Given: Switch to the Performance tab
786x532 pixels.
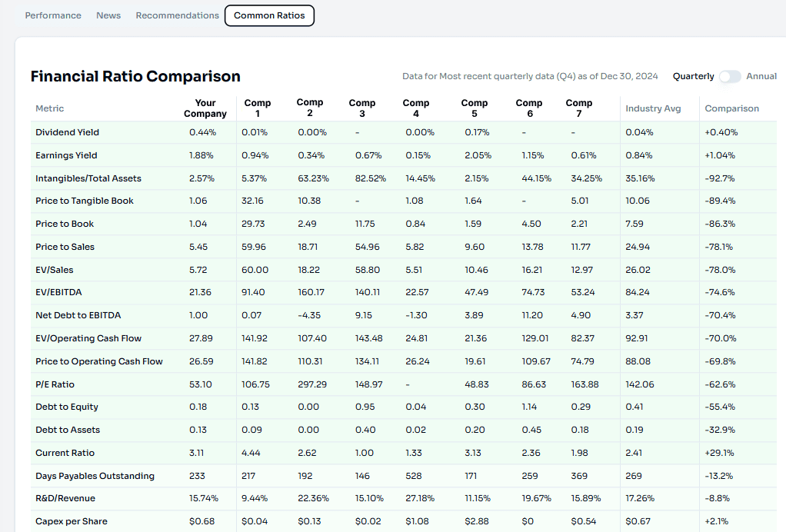Looking at the screenshot, I should [x=53, y=15].
